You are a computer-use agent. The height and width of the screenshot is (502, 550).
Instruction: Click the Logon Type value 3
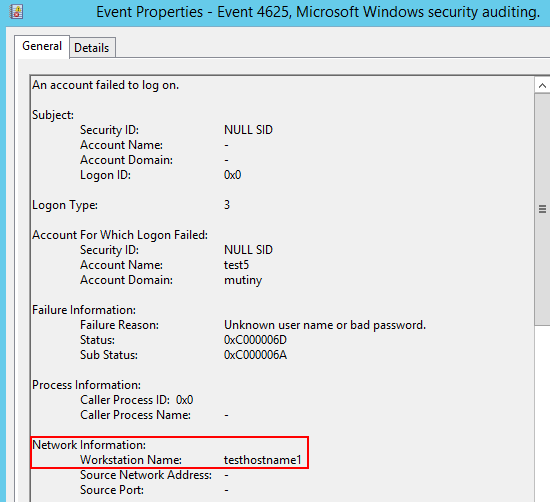click(227, 205)
